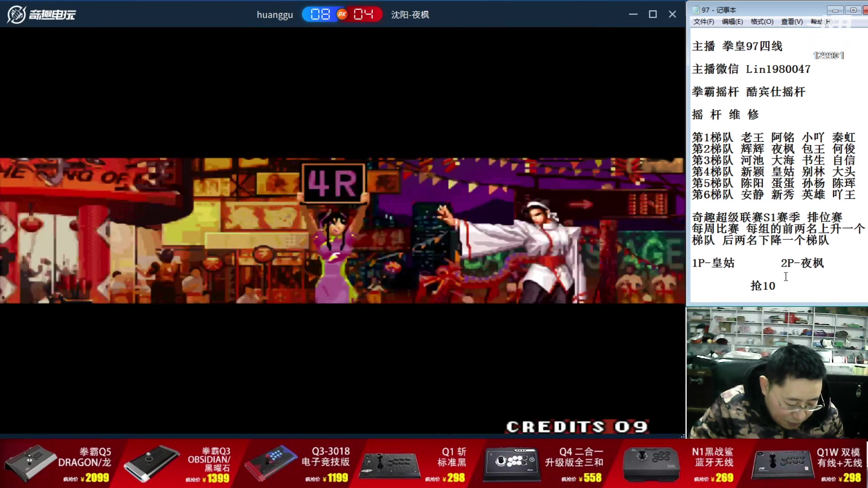Click the 4R round sign in the game

pos(333,183)
